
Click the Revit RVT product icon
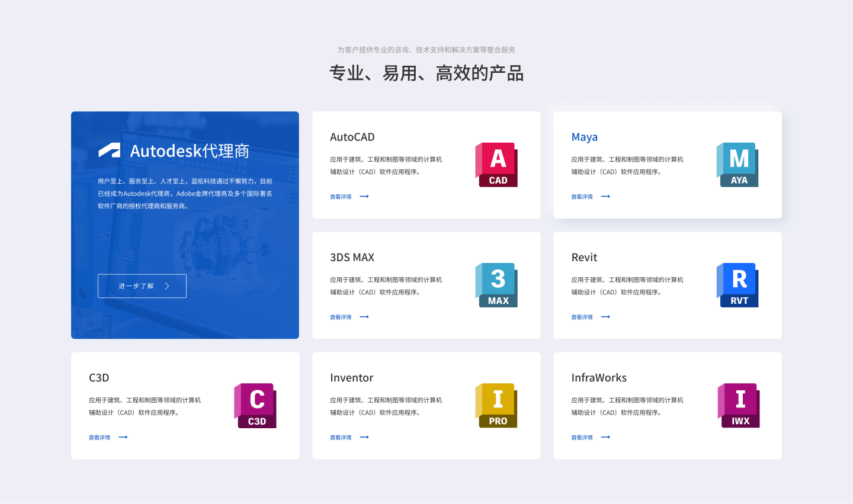(737, 285)
